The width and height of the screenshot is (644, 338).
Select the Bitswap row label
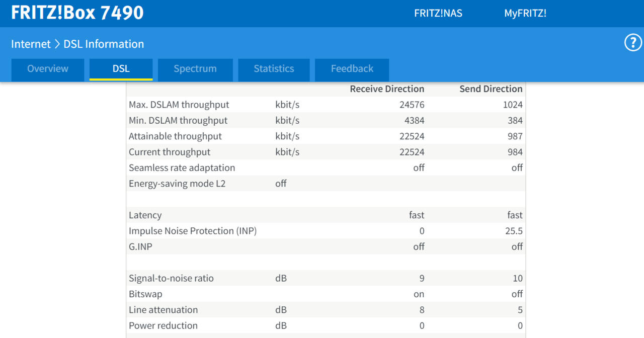click(x=145, y=294)
